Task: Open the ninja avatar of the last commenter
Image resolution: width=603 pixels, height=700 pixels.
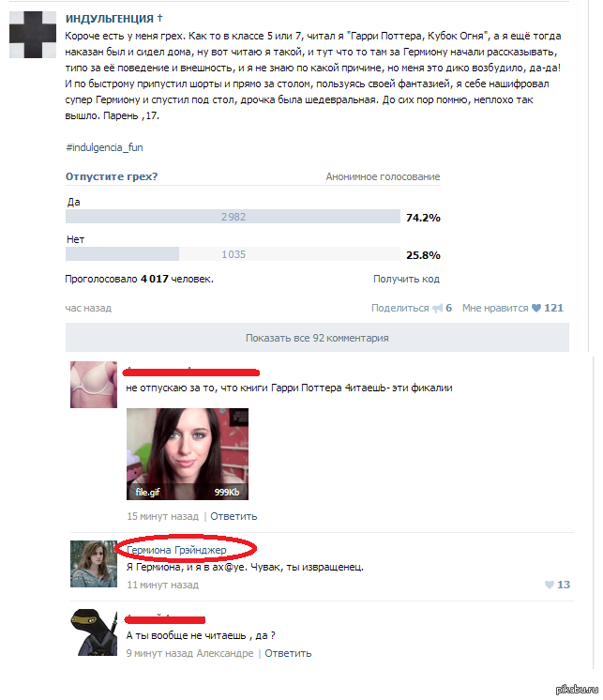Action: coord(94,632)
